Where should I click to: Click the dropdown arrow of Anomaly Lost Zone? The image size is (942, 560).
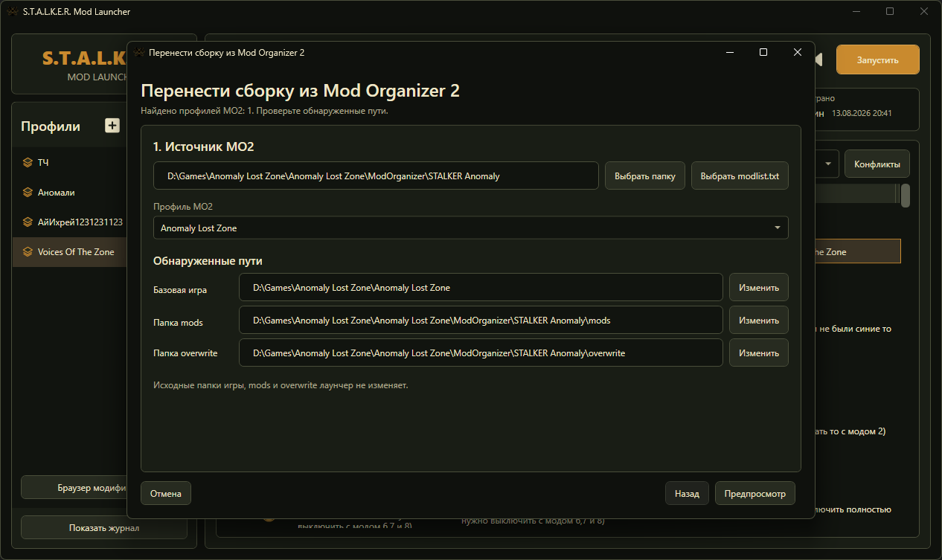tap(777, 228)
